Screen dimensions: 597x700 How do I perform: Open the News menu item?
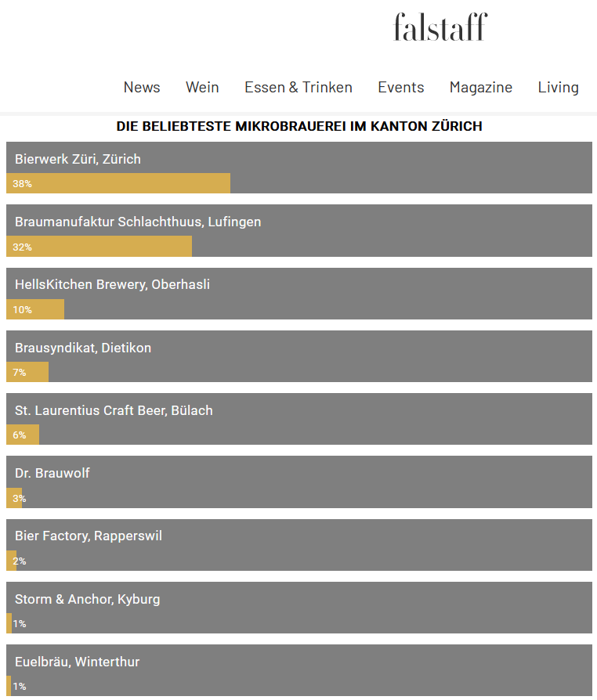(x=142, y=87)
